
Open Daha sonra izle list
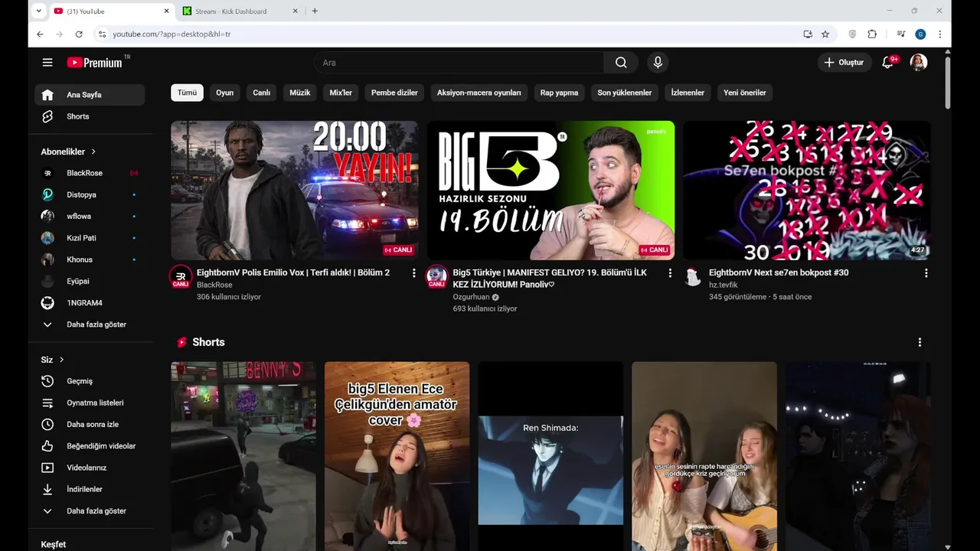(x=90, y=424)
